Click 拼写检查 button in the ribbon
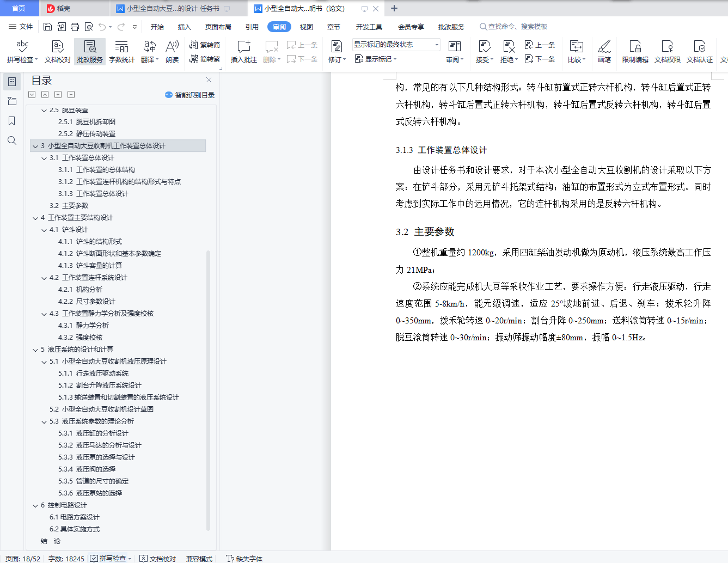This screenshot has height=563, width=728. pos(22,52)
